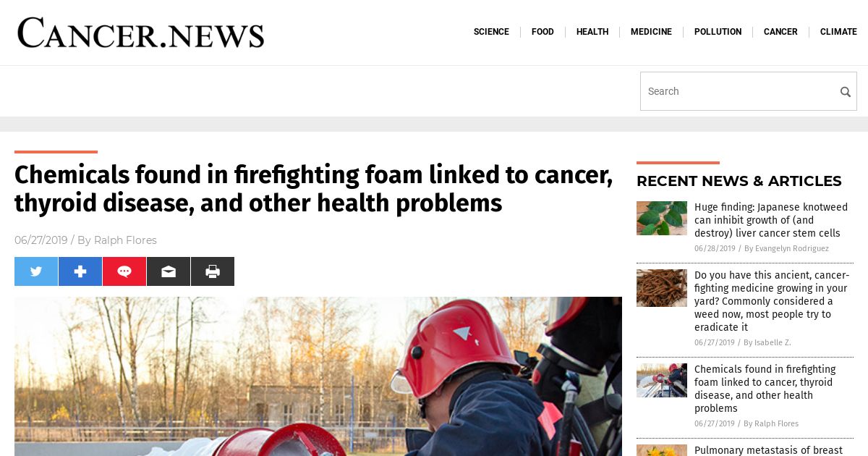Open the Japanese knotweed article link
The width and height of the screenshot is (868, 456).
(x=771, y=221)
